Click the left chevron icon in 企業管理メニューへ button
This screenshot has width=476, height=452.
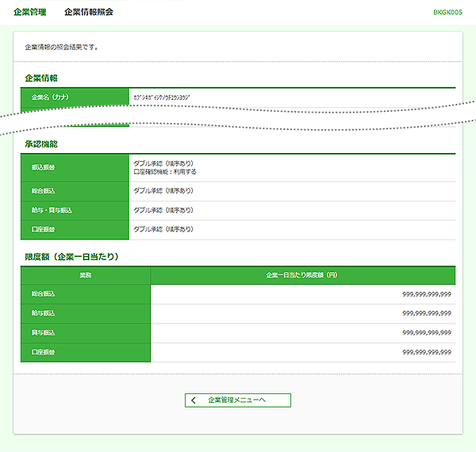click(x=194, y=400)
